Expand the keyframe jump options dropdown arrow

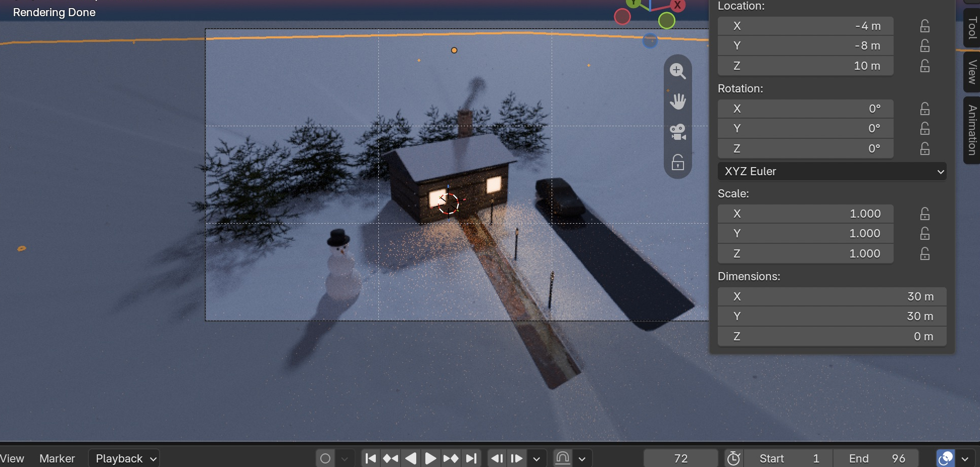pyautogui.click(x=536, y=458)
